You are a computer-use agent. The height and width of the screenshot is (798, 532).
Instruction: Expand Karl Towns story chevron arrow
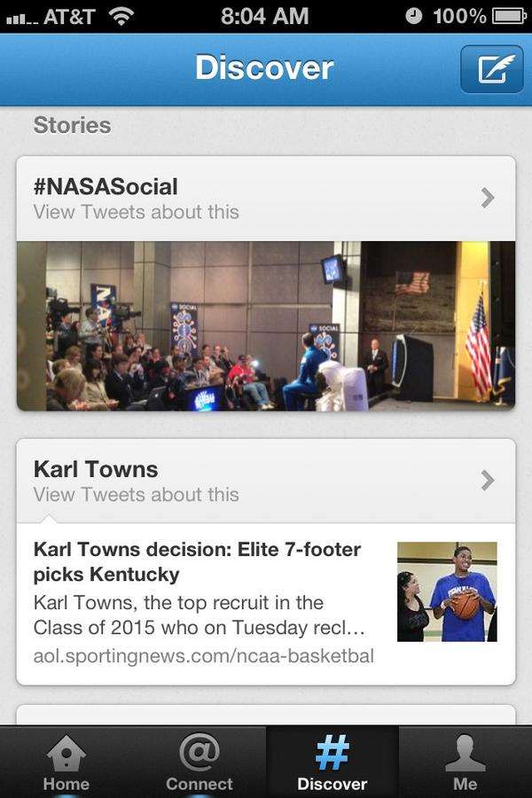tap(487, 481)
